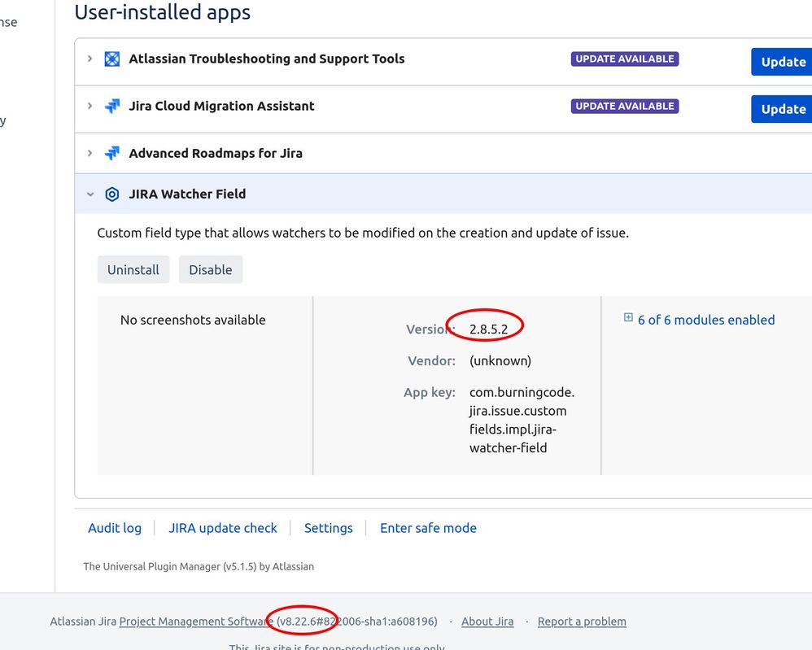The height and width of the screenshot is (650, 812).
Task: Click the Jira Cloud Migration Assistant icon
Action: (111, 107)
